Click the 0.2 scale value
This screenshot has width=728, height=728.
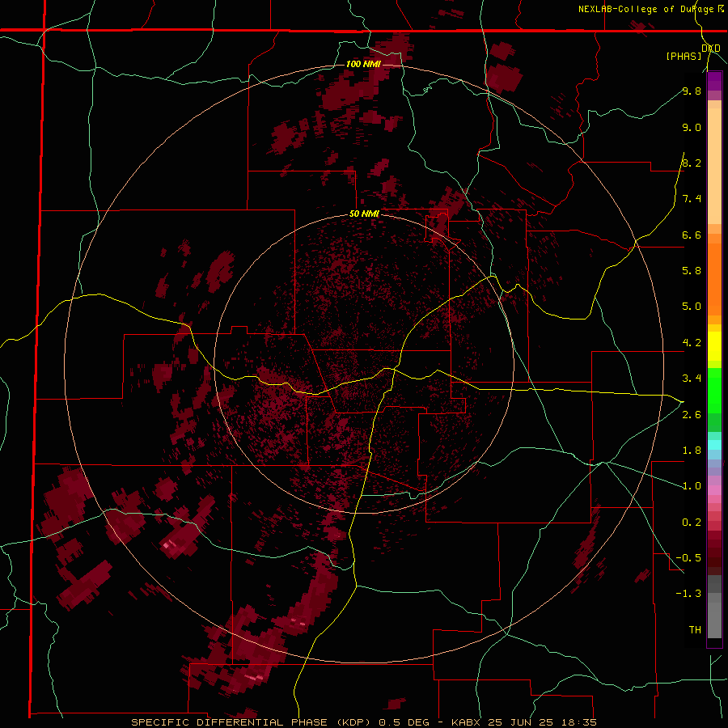pos(692,522)
